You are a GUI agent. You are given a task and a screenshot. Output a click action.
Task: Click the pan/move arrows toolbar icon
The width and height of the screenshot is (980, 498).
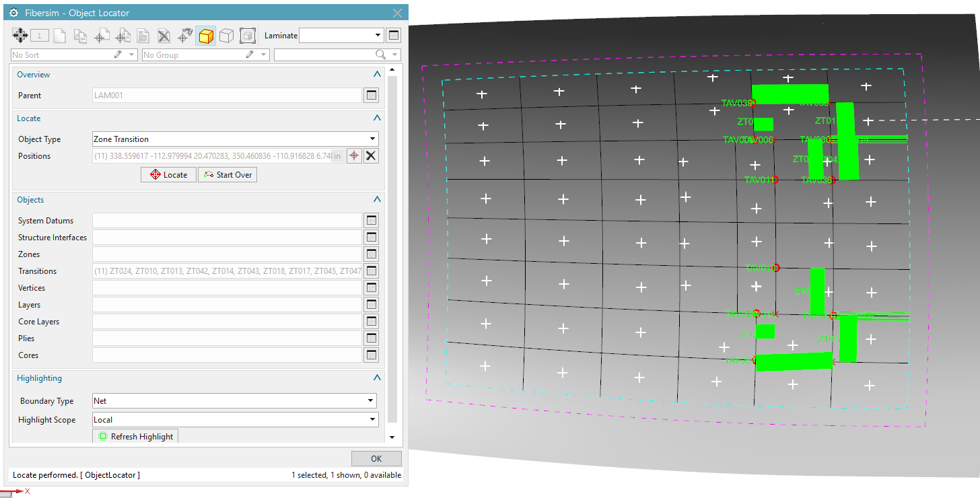point(19,35)
